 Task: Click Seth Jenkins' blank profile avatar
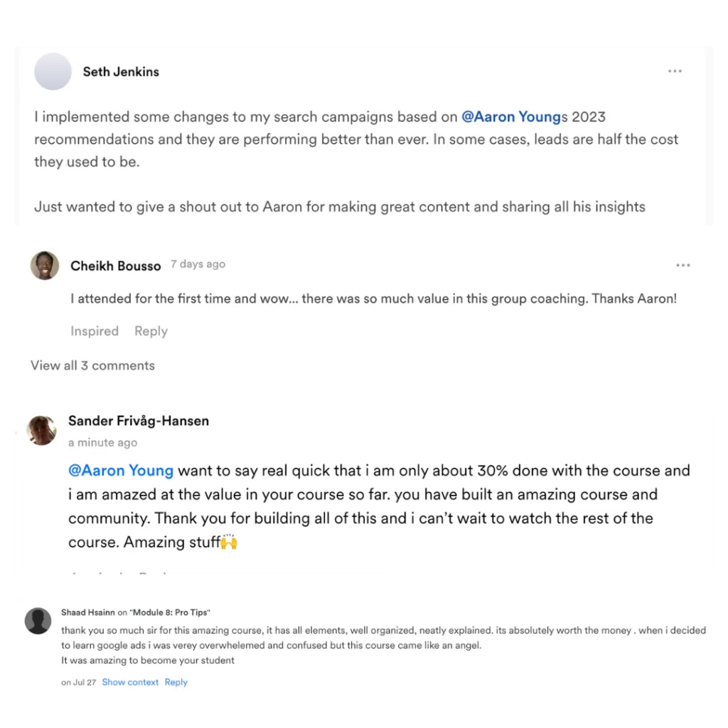click(x=53, y=72)
